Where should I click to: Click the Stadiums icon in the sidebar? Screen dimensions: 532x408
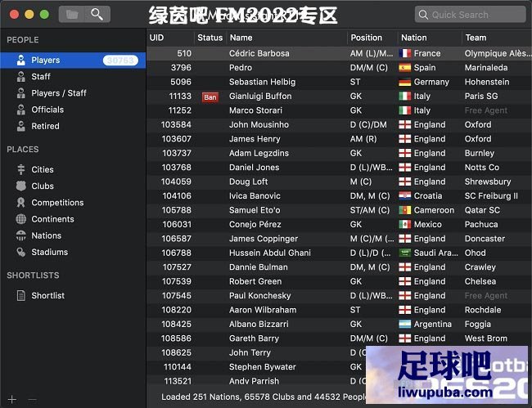point(21,252)
